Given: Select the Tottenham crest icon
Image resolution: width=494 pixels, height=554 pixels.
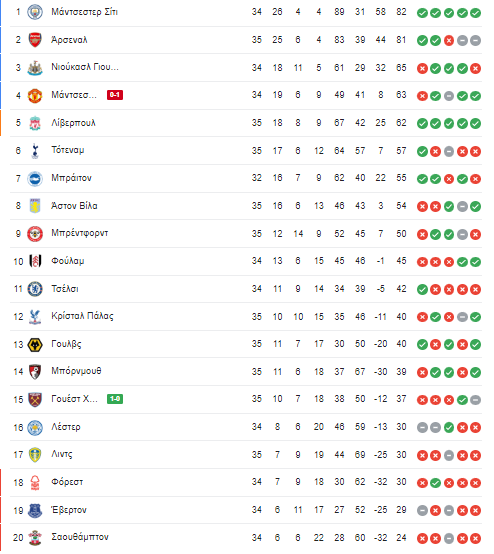Looking at the screenshot, I should [35, 151].
